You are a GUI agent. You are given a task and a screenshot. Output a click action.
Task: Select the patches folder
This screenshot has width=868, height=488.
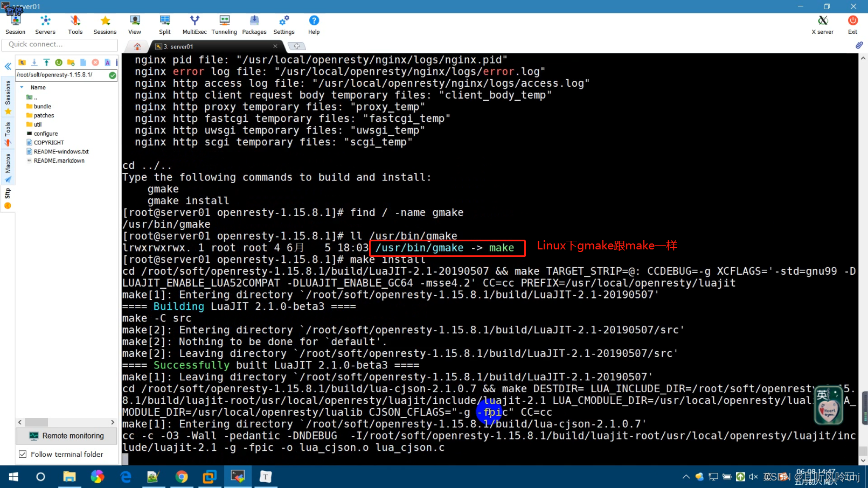click(40, 116)
